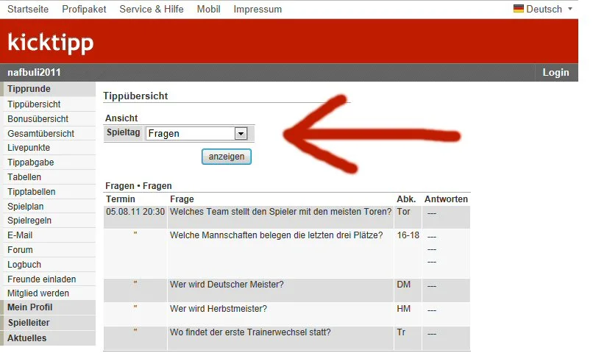Select Bonusübersicht in the sidebar

(38, 119)
